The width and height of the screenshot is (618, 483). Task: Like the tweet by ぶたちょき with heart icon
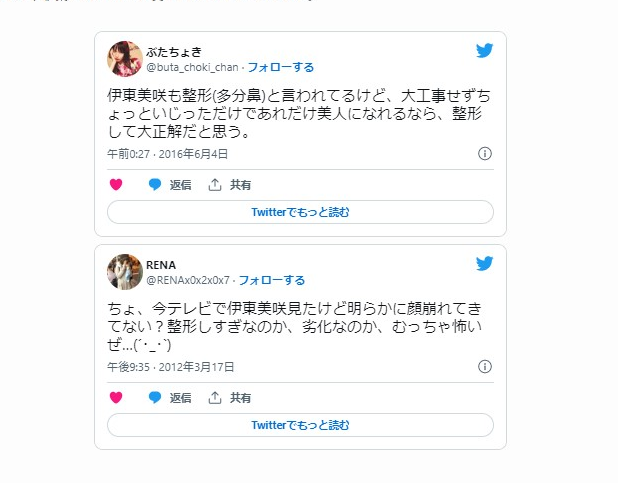pyautogui.click(x=116, y=185)
